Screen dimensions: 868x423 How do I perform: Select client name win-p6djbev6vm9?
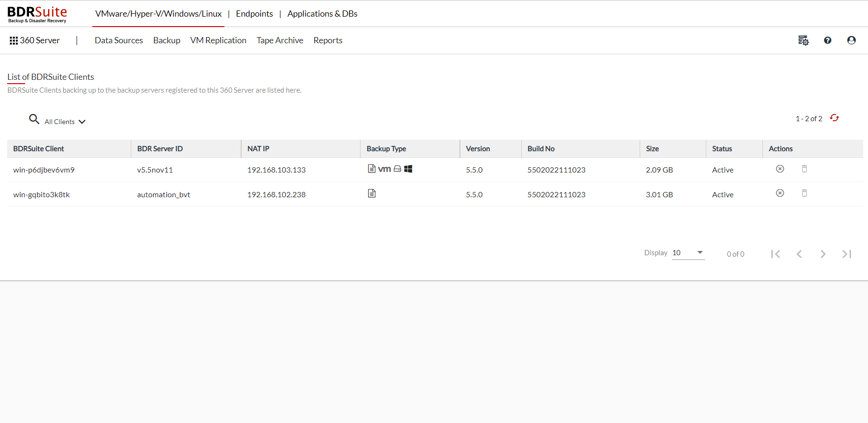coord(44,170)
